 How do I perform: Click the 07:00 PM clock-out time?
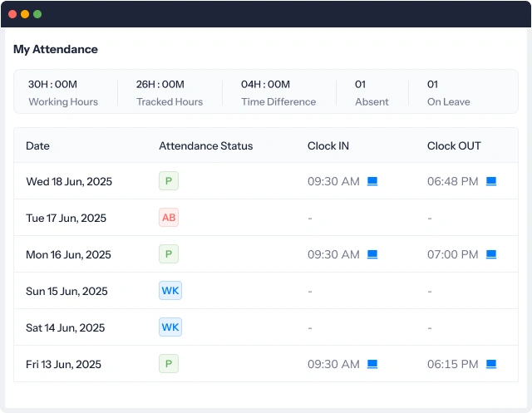pyautogui.click(x=452, y=254)
